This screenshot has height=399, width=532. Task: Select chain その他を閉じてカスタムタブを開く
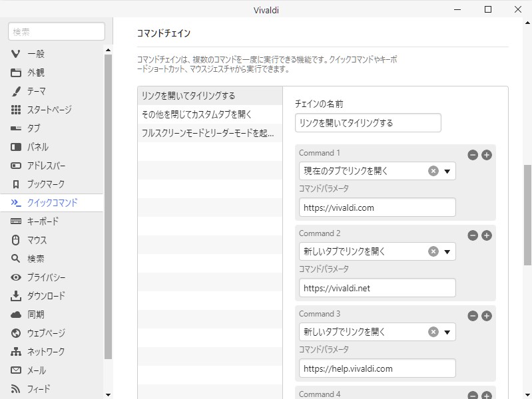pyautogui.click(x=210, y=114)
